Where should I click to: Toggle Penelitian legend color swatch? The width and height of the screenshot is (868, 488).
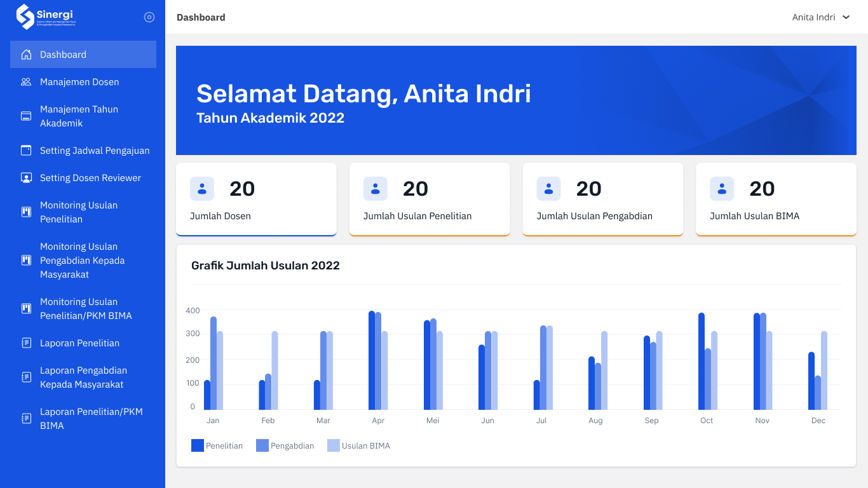pos(198,445)
